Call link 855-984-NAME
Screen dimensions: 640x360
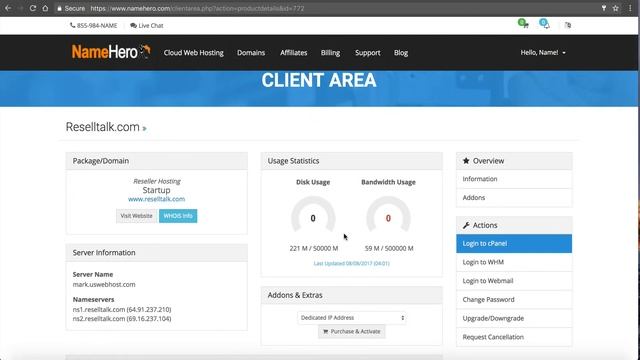pyautogui.click(x=93, y=25)
